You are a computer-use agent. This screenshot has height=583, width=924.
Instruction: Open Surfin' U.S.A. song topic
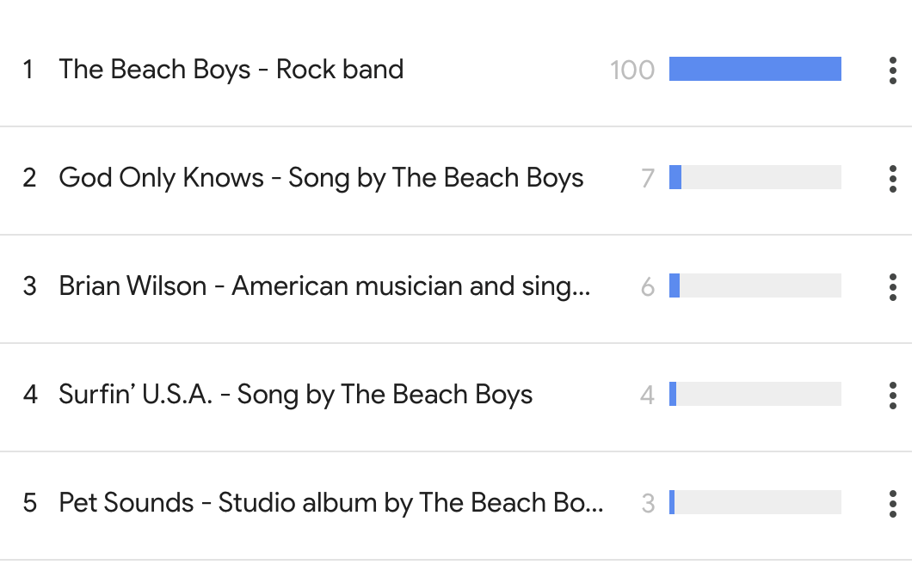pyautogui.click(x=296, y=395)
